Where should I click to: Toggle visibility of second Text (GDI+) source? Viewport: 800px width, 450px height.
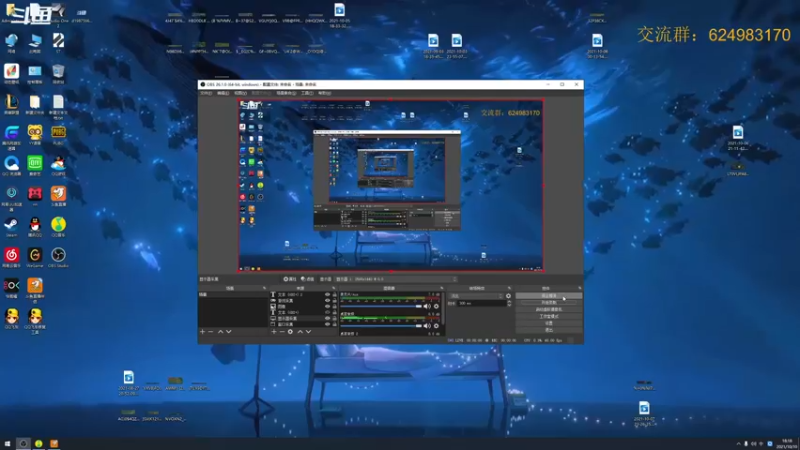point(327,312)
